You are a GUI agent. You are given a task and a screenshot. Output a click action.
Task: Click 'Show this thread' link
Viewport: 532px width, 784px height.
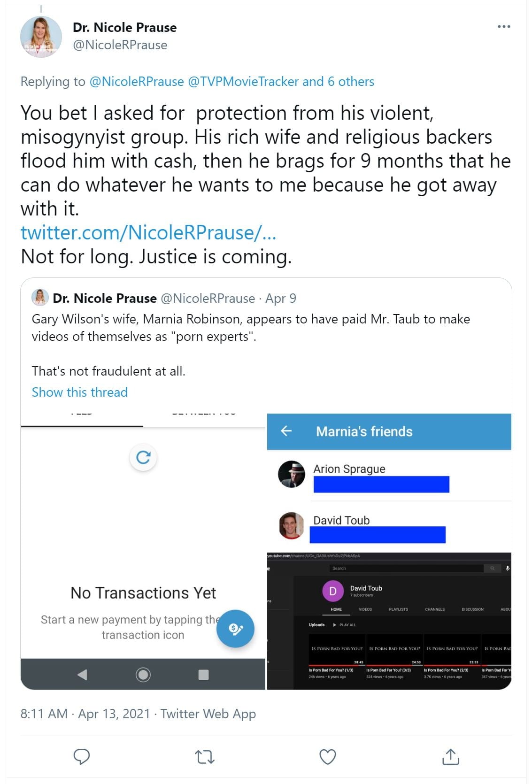pyautogui.click(x=80, y=392)
